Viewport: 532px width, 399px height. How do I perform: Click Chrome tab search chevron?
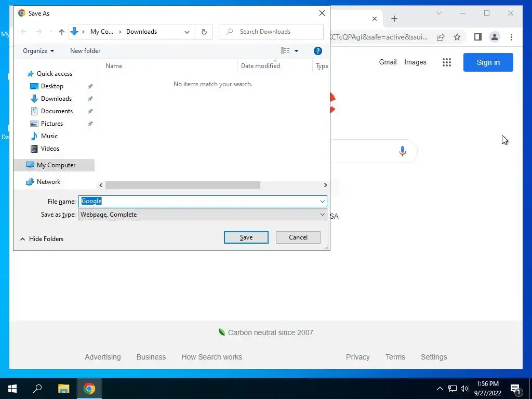438,13
